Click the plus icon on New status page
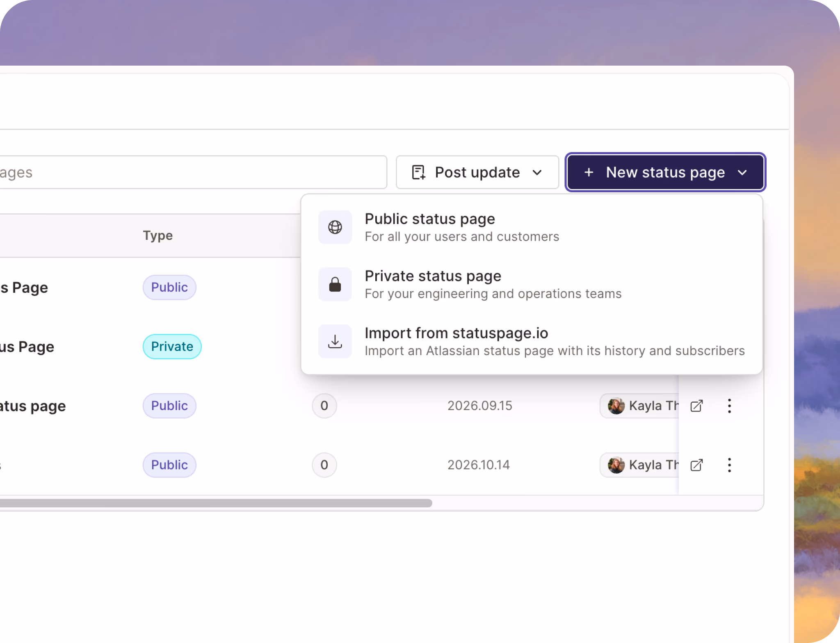The height and width of the screenshot is (643, 840). tap(589, 172)
